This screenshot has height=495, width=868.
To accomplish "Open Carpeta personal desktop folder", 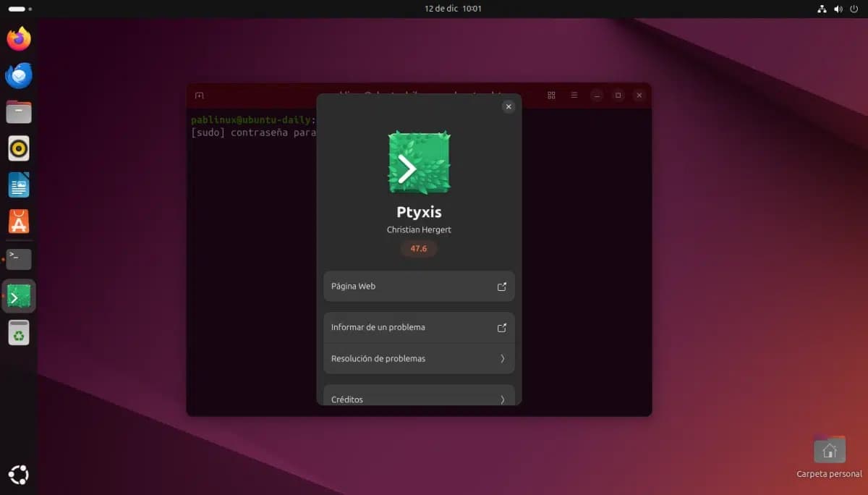I will click(829, 457).
